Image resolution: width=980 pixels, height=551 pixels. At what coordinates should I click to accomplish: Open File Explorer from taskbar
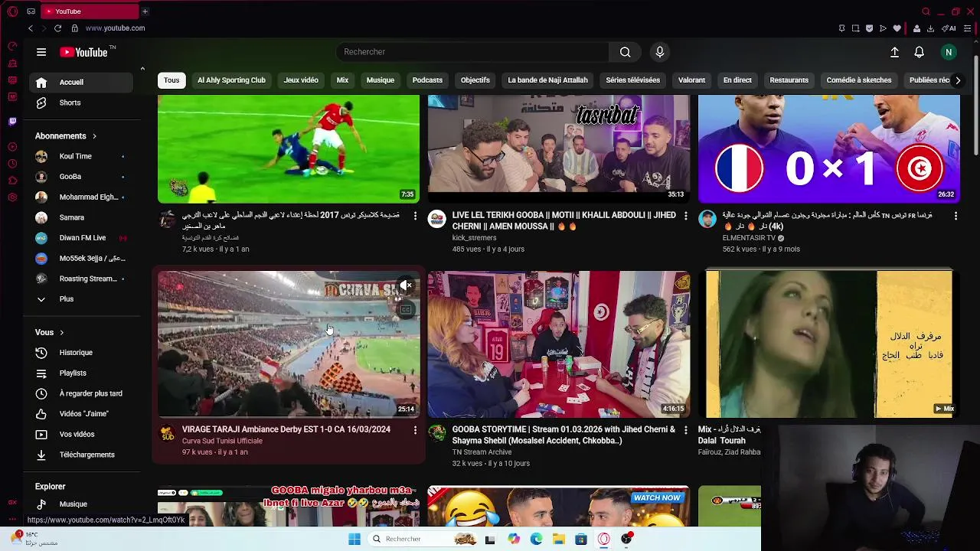coord(559,539)
